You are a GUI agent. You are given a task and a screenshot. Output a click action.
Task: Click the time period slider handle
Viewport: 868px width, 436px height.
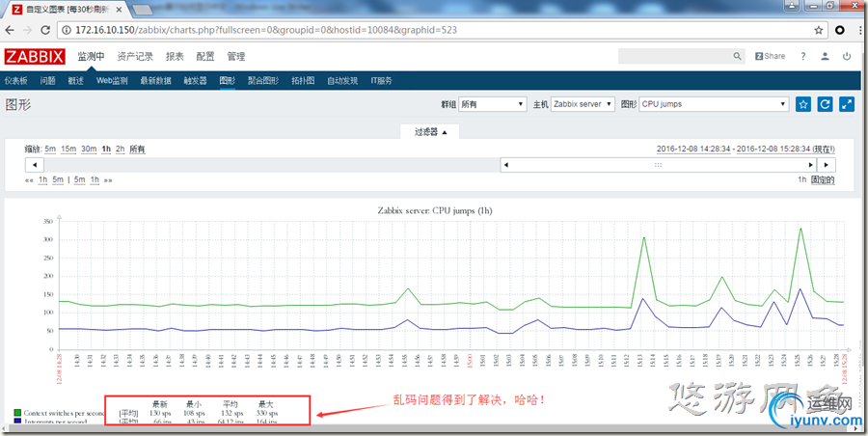(658, 165)
